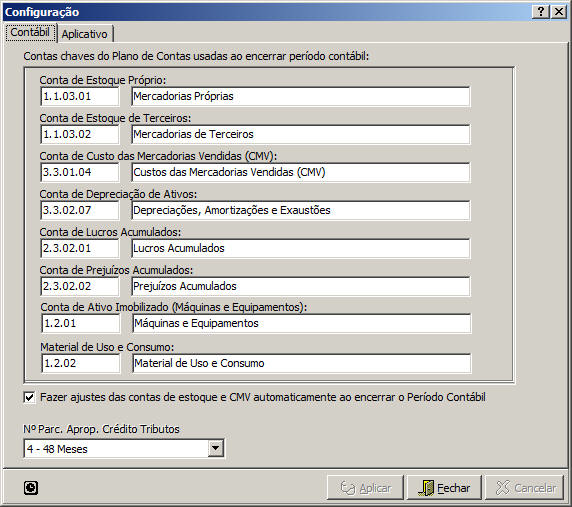This screenshot has width=572, height=507.
Task: Click the 1.2.02 account code field
Action: tap(81, 363)
